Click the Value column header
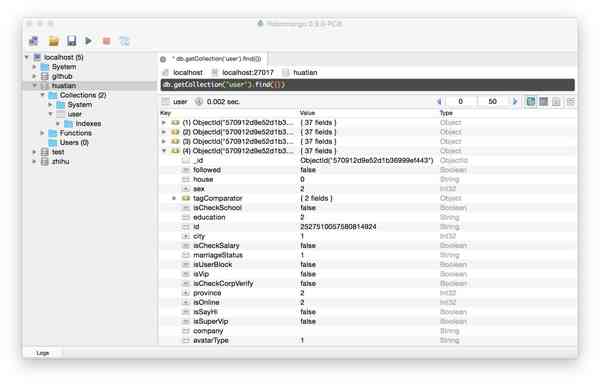 click(307, 113)
